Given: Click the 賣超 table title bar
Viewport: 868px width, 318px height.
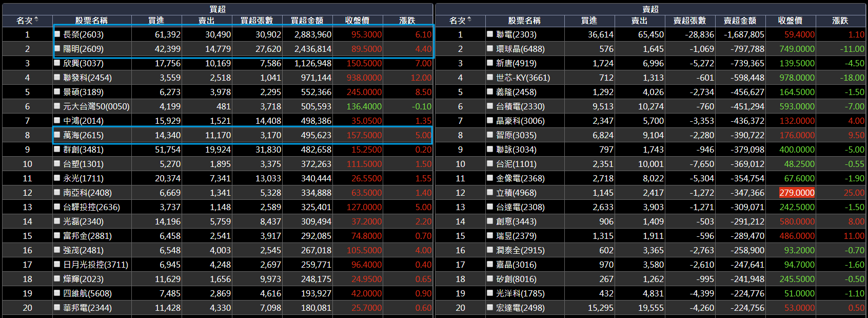Looking at the screenshot, I should tap(650, 9).
